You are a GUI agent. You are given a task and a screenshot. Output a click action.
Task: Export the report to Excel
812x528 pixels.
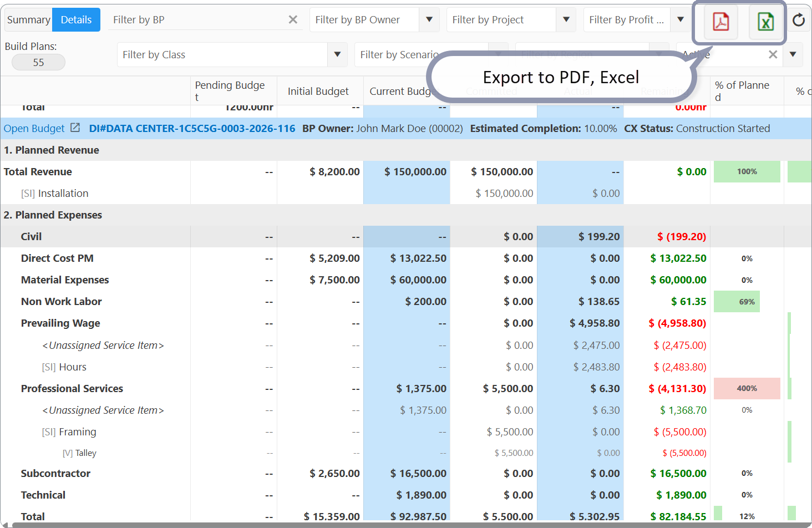[765, 22]
